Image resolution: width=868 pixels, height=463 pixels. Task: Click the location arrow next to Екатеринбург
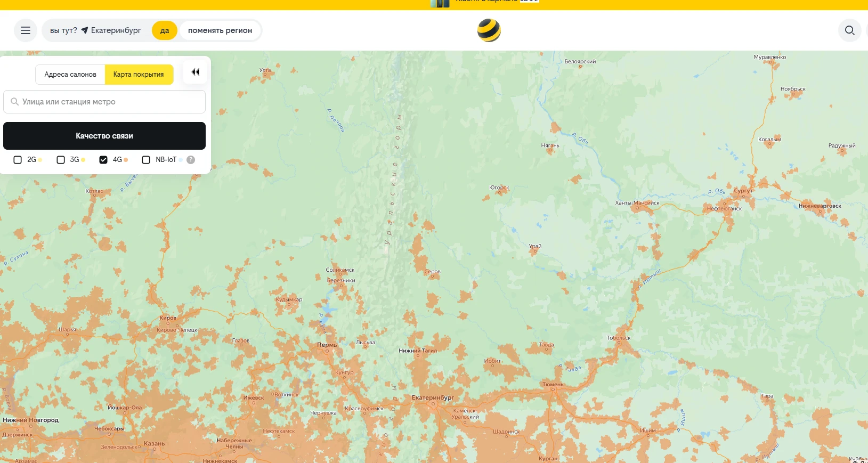(84, 30)
